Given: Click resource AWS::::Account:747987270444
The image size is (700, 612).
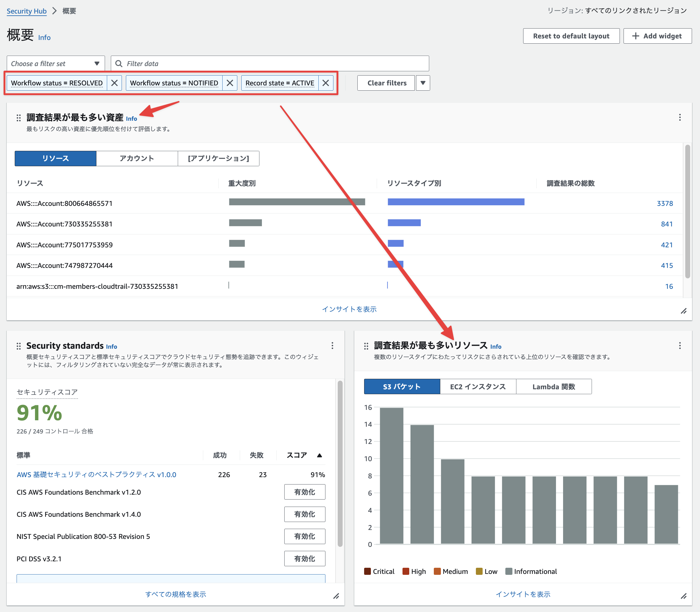Looking at the screenshot, I should 64,265.
